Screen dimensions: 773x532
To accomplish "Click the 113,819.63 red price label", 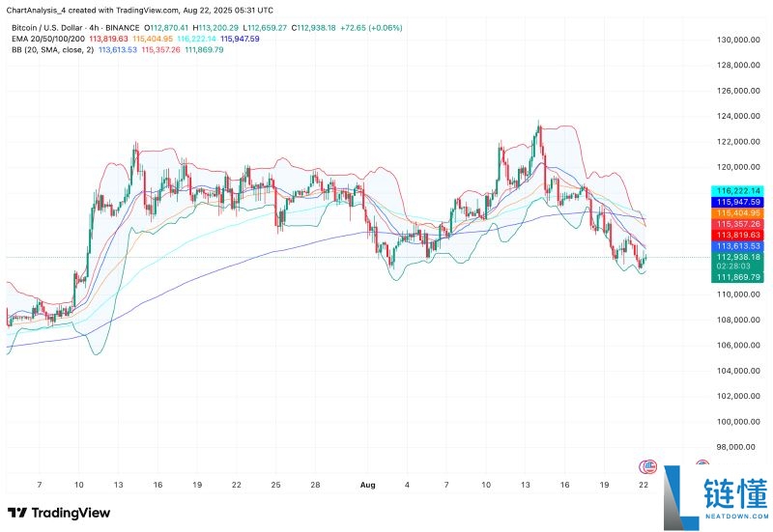I will click(737, 235).
